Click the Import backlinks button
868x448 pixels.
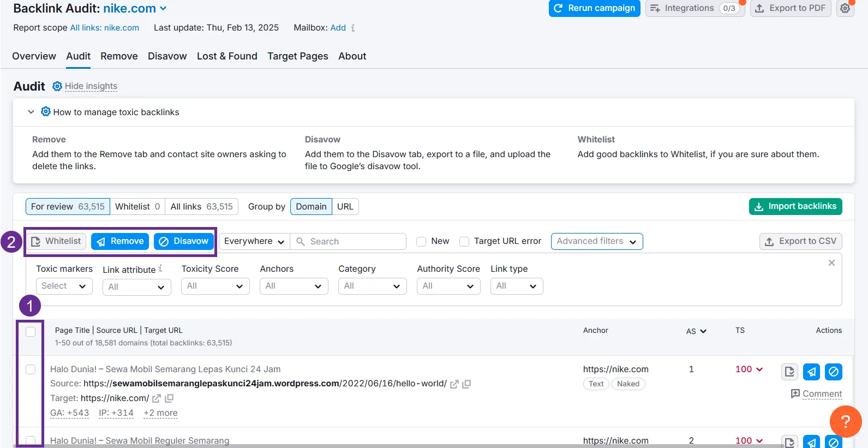795,206
